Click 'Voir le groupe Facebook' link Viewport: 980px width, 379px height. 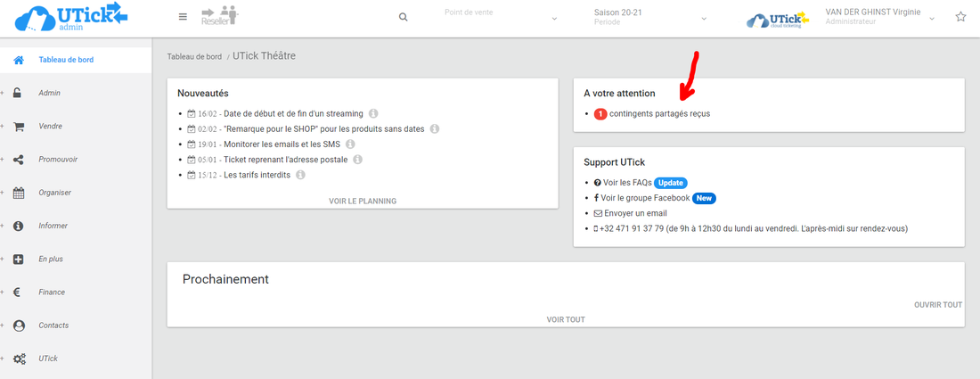pyautogui.click(x=645, y=198)
